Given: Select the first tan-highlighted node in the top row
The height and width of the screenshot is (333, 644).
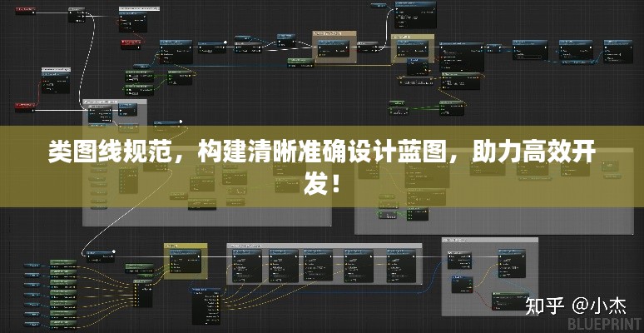Looking at the screenshot, I should (334, 47).
